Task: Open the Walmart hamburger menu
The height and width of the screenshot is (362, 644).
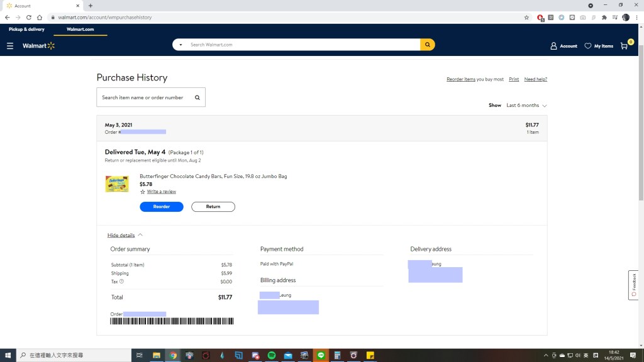Action: pos(10,46)
